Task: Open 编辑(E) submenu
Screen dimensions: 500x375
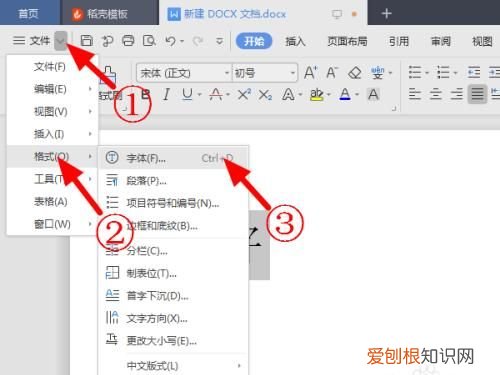Action: tap(52, 89)
